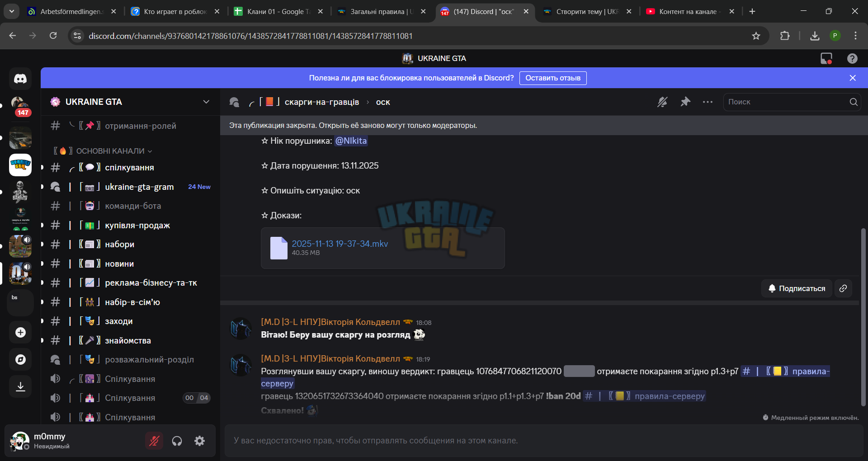Open спілкування text channel

pos(130,168)
